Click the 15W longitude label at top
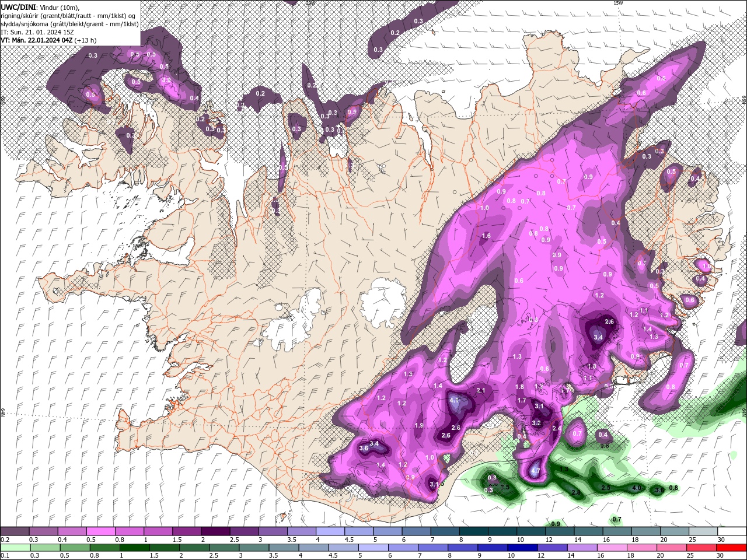This screenshot has width=747, height=560. pos(618,3)
